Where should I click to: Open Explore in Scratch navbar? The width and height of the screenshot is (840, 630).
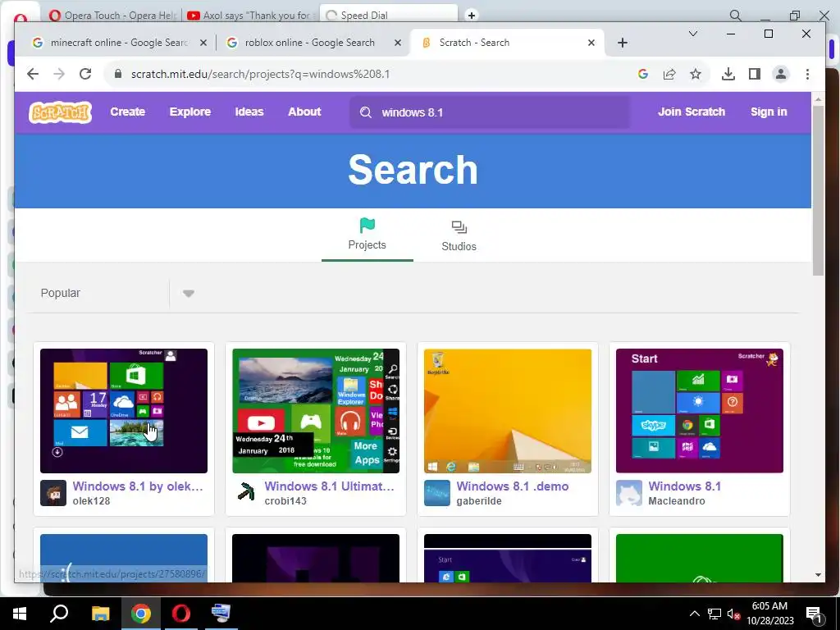190,112
